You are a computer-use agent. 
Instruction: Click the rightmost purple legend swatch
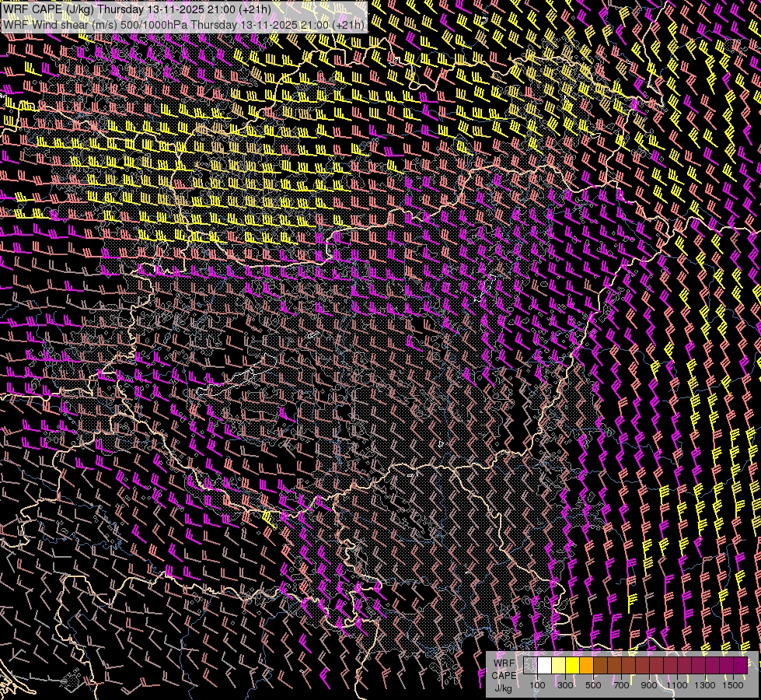click(740, 665)
